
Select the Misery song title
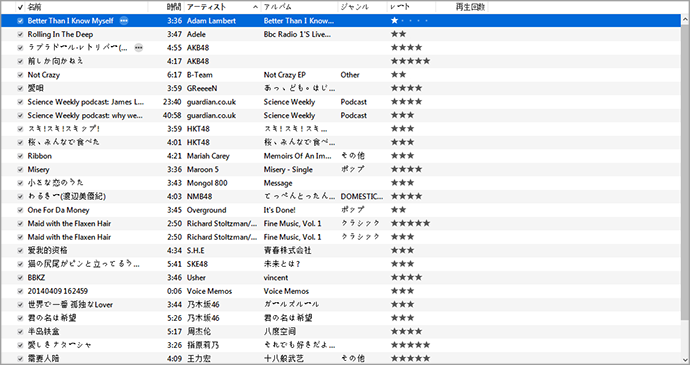click(x=38, y=170)
